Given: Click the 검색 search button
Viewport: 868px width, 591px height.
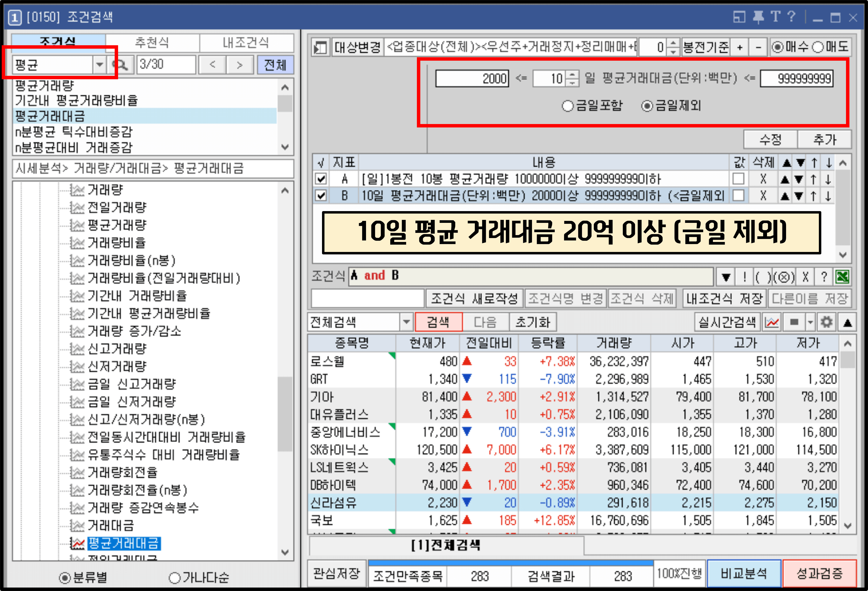Looking at the screenshot, I should (439, 322).
